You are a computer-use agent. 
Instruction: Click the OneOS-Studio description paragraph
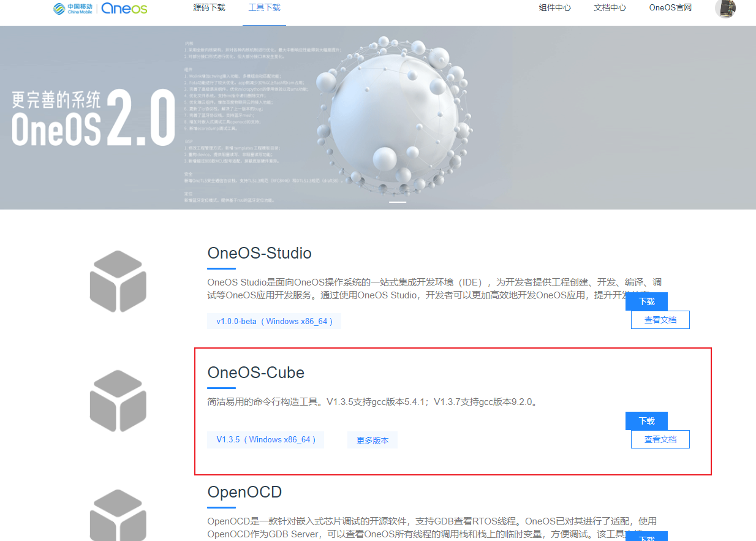click(x=434, y=289)
